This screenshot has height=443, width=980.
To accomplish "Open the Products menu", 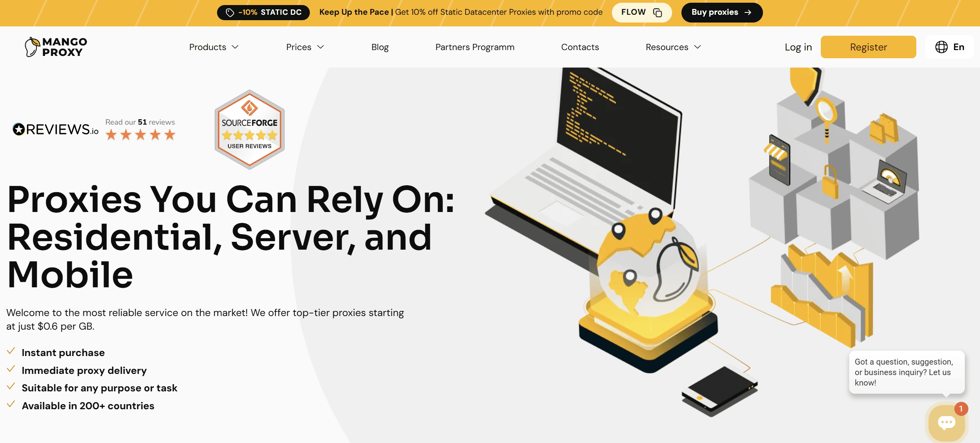I will coord(214,47).
